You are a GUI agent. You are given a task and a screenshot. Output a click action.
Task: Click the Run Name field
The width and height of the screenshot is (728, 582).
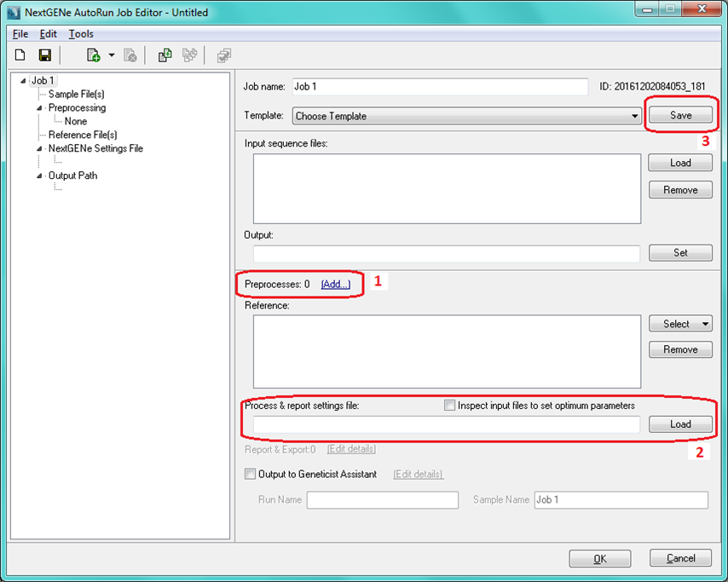click(383, 500)
